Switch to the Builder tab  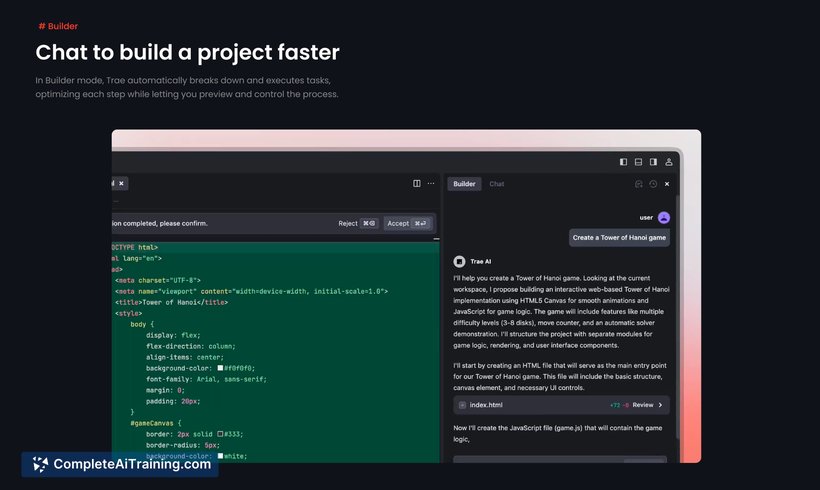pyautogui.click(x=464, y=184)
